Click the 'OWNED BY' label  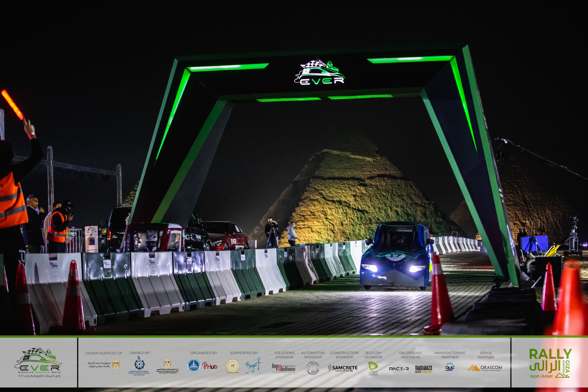(140, 353)
